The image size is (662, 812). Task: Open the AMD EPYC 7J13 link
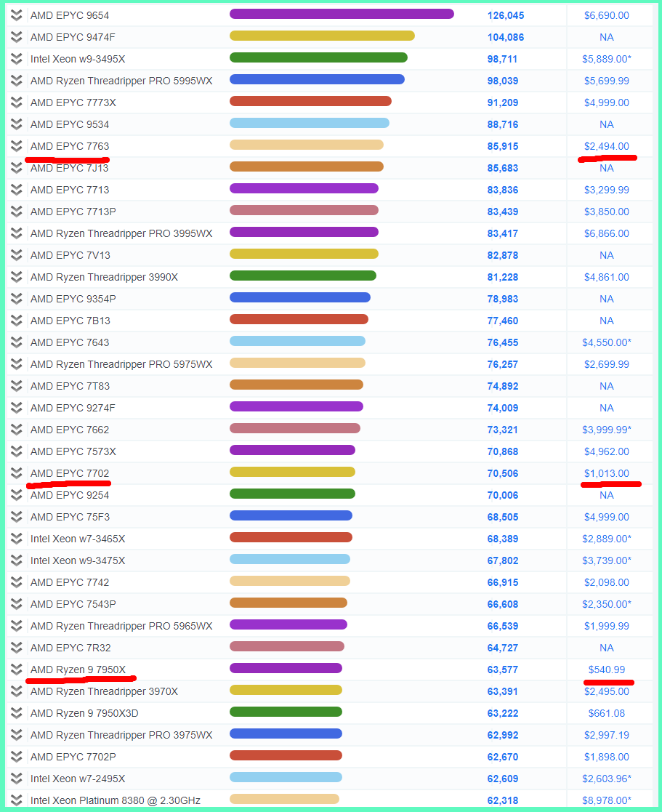(69, 168)
